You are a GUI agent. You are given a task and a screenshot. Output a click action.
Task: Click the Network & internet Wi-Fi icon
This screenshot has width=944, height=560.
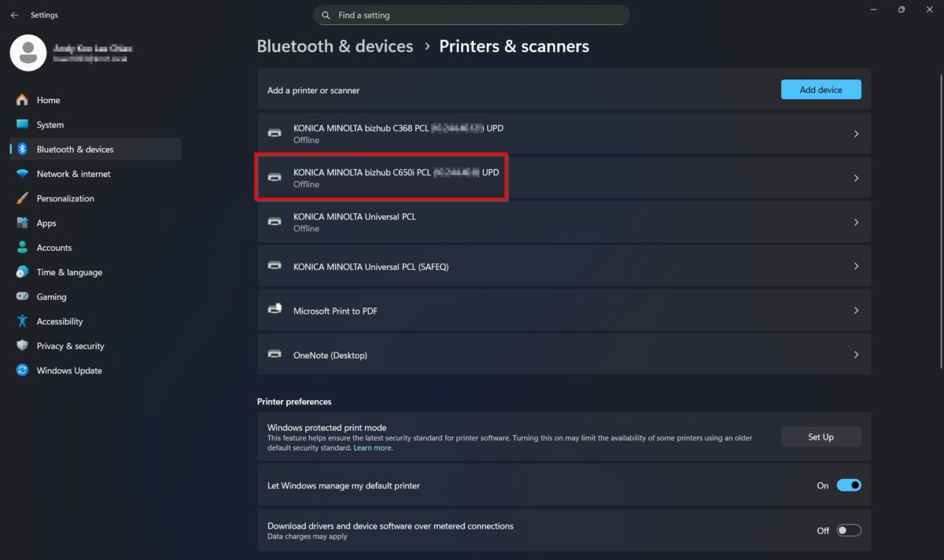pyautogui.click(x=22, y=174)
